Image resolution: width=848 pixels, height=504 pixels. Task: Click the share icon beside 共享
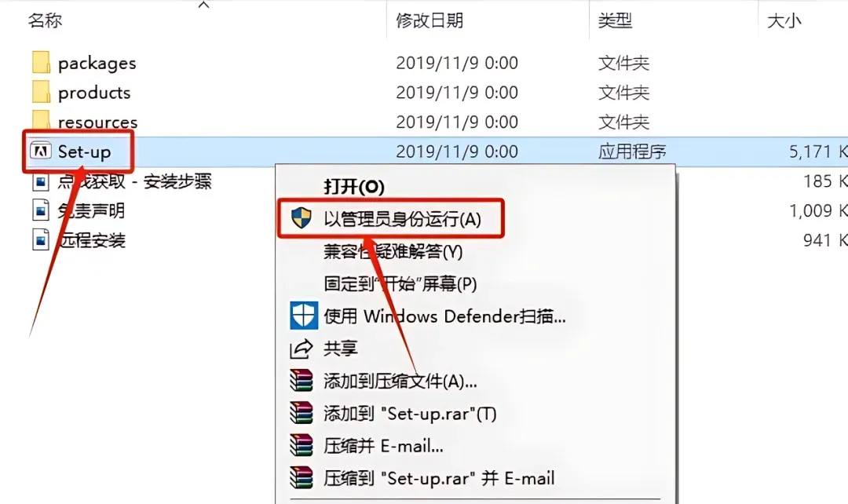pyautogui.click(x=302, y=349)
